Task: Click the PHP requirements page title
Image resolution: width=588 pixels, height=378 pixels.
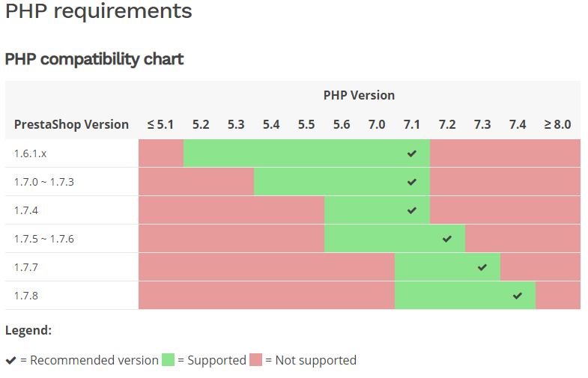Action: coord(98,11)
